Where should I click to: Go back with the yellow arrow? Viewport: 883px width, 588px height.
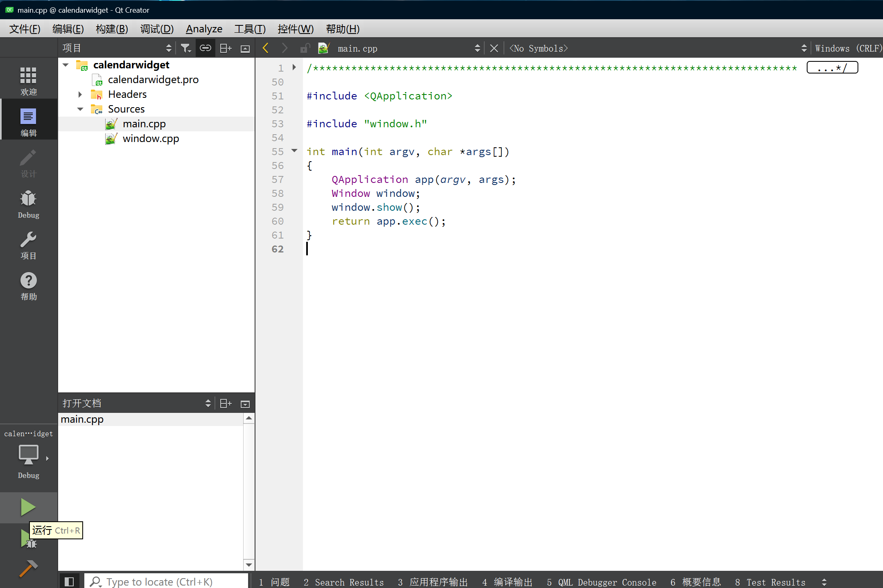coord(266,48)
